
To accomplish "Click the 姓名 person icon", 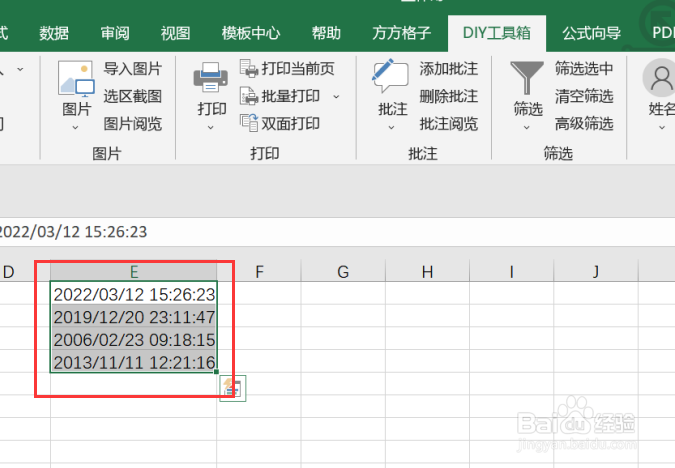I will (x=660, y=78).
